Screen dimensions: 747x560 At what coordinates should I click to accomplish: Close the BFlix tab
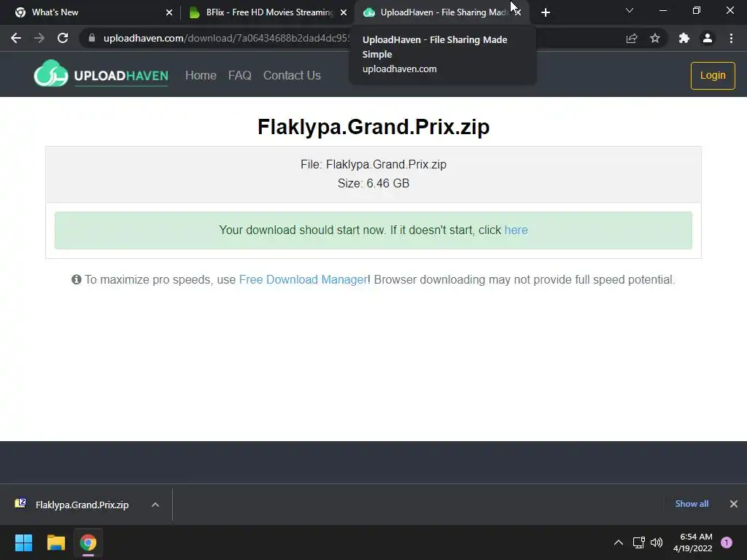click(x=344, y=12)
